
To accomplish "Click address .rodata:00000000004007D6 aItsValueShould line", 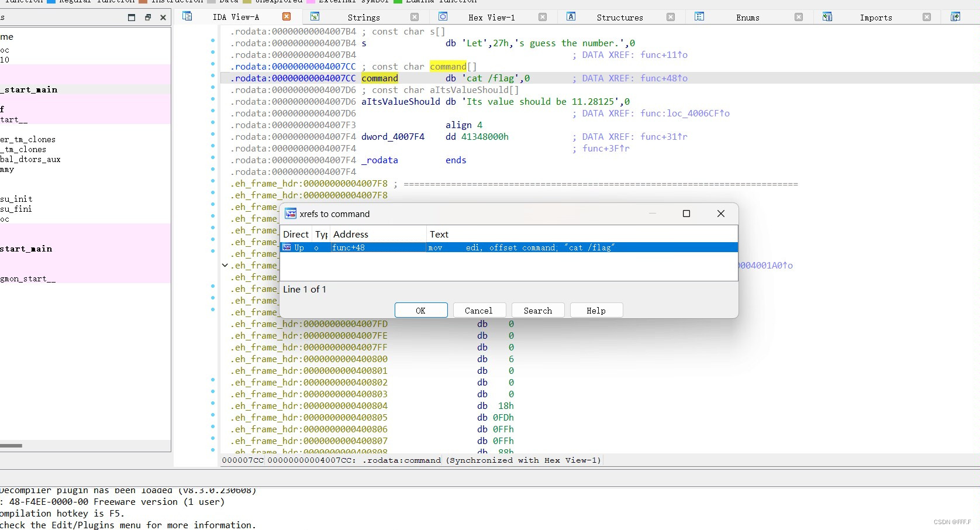I will pos(293,101).
